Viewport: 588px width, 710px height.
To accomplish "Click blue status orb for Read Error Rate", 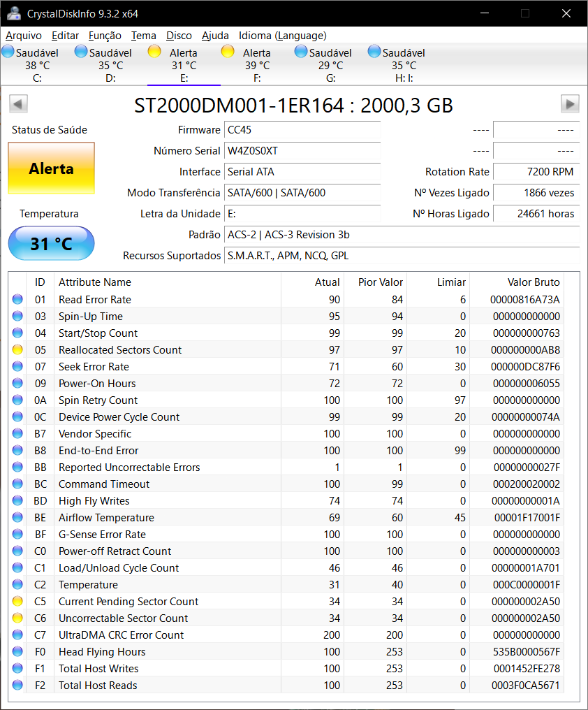I will (x=17, y=299).
